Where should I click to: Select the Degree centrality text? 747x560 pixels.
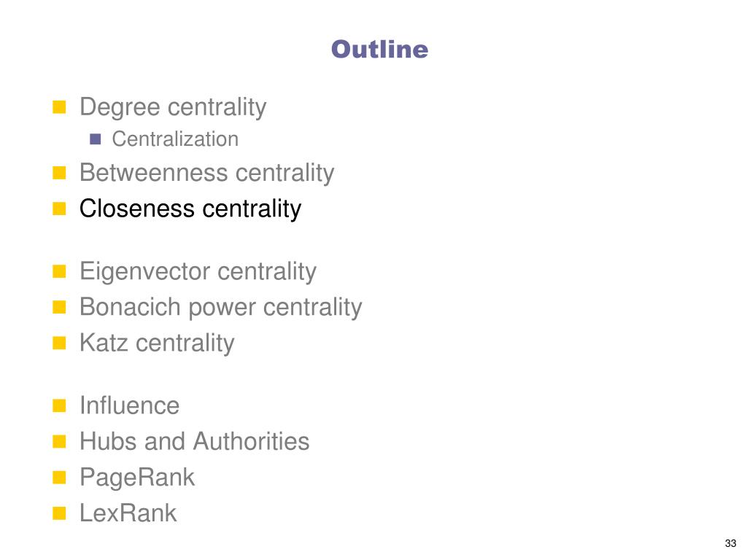click(x=173, y=108)
